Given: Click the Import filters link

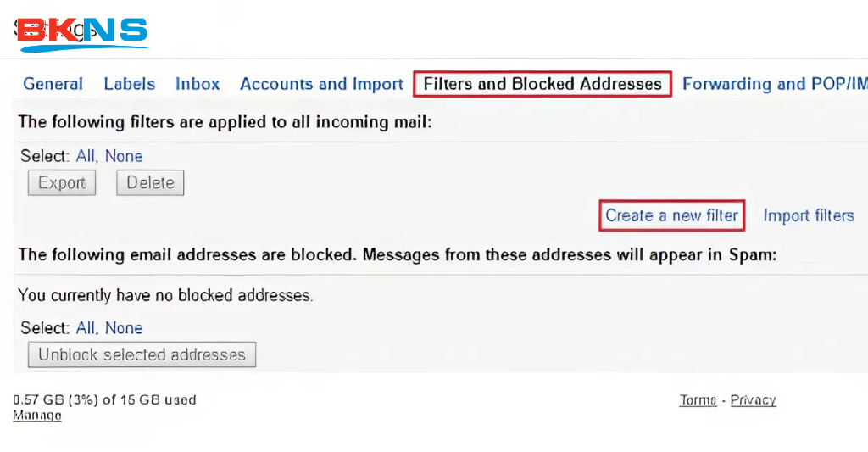Looking at the screenshot, I should 809,215.
